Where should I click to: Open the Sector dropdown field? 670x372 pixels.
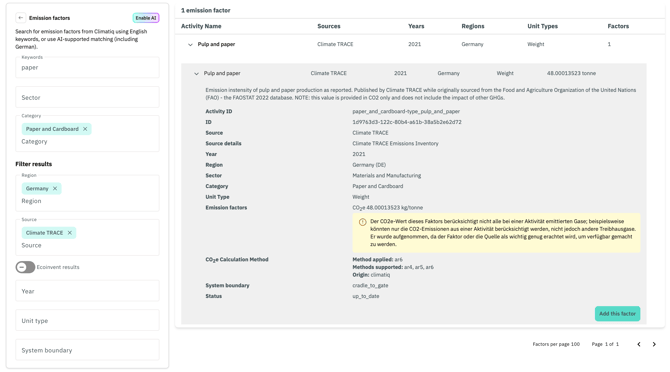pyautogui.click(x=87, y=97)
